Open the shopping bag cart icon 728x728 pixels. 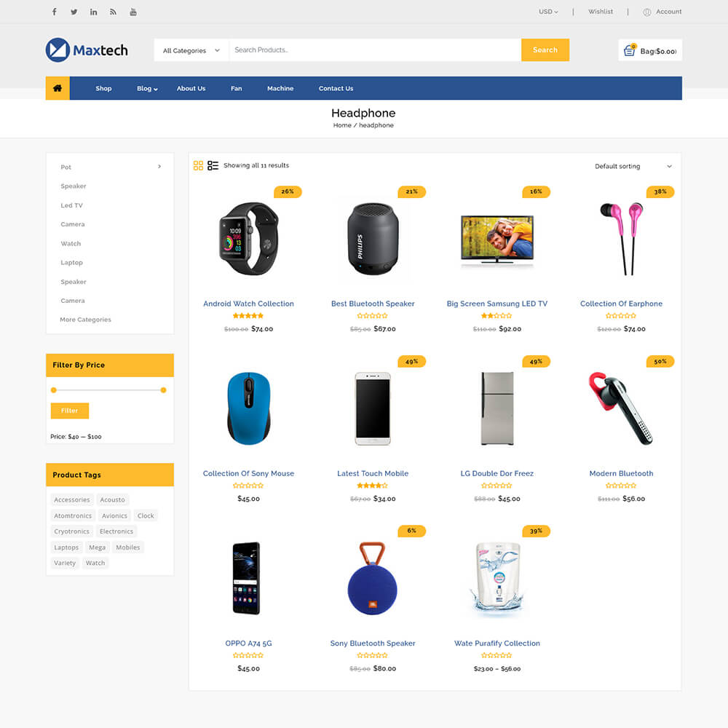click(630, 50)
